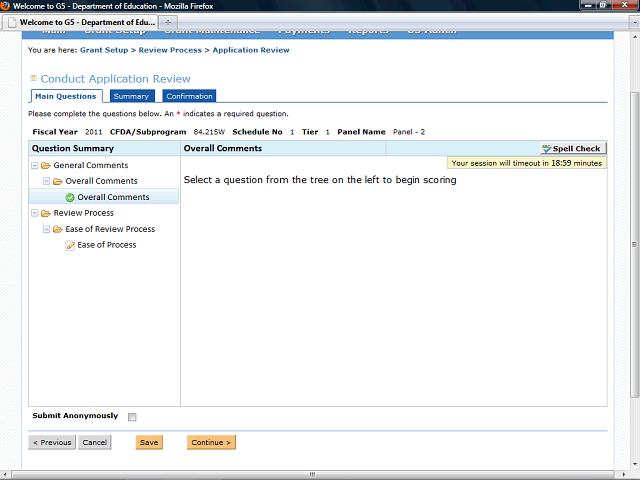
Task: Click the Previous button
Action: [x=52, y=442]
